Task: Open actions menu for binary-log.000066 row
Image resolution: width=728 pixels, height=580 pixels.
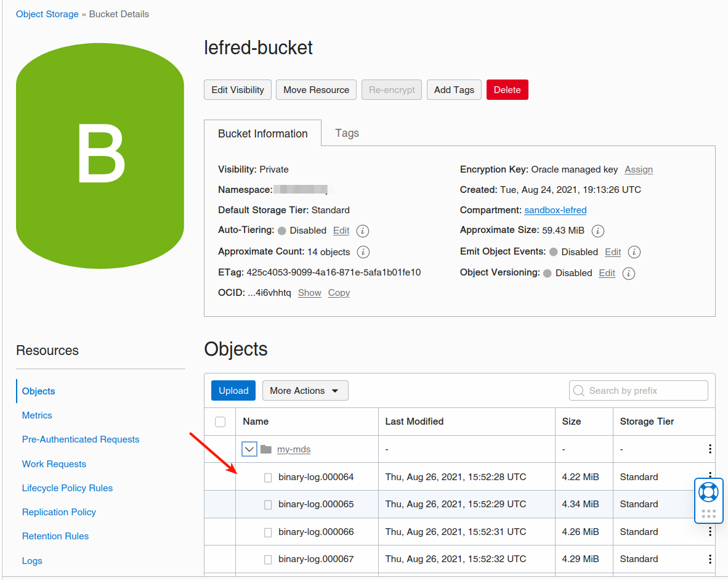Action: (x=710, y=531)
